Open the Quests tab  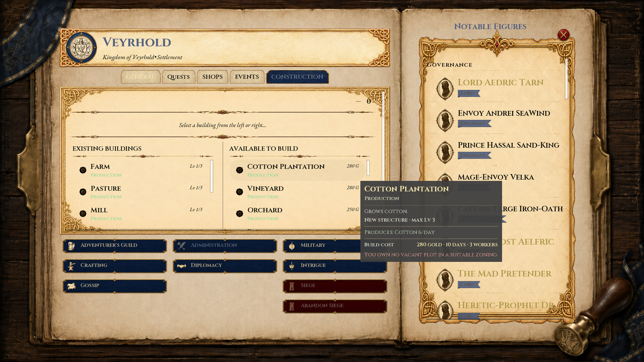pos(178,77)
